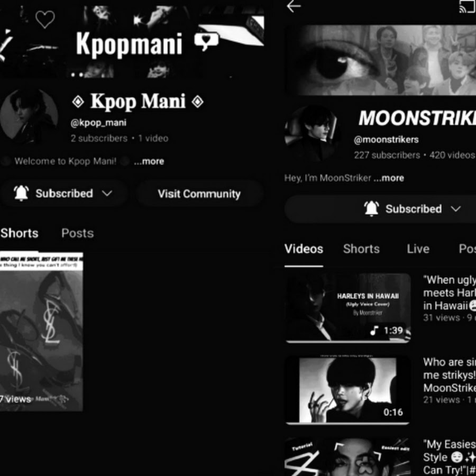Tap the back arrow icon
Screen dimensions: 476x476
[294, 6]
